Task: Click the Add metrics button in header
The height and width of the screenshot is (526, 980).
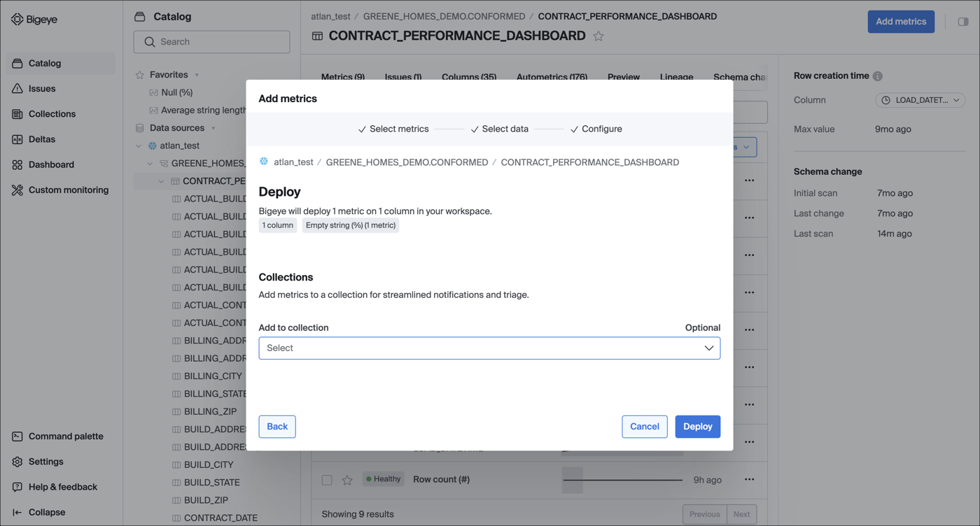Action: coord(901,22)
